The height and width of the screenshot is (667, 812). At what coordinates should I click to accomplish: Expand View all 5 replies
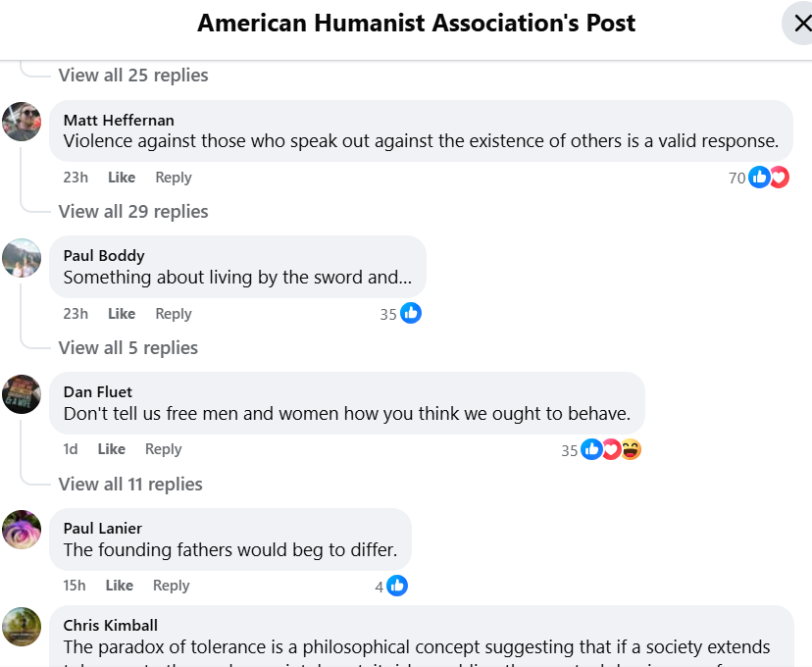(x=127, y=348)
